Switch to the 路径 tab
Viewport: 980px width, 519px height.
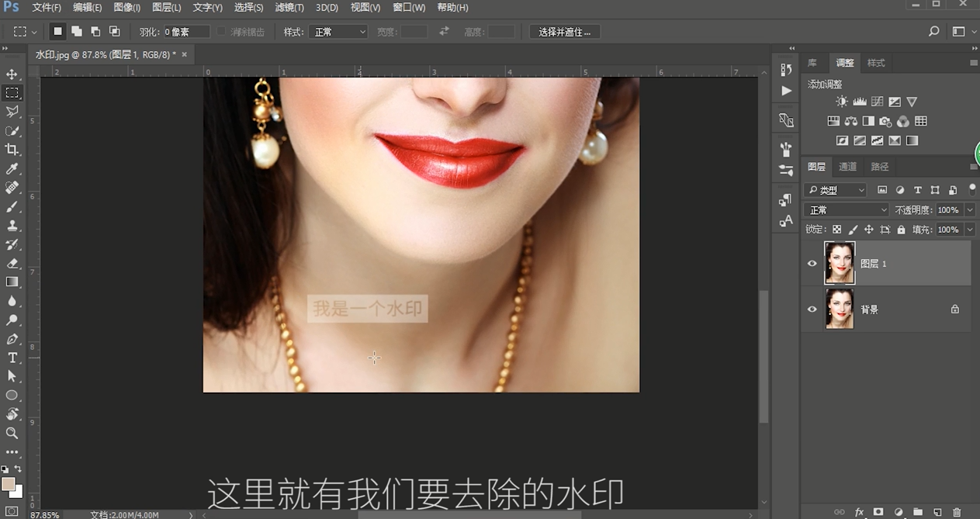click(x=879, y=167)
